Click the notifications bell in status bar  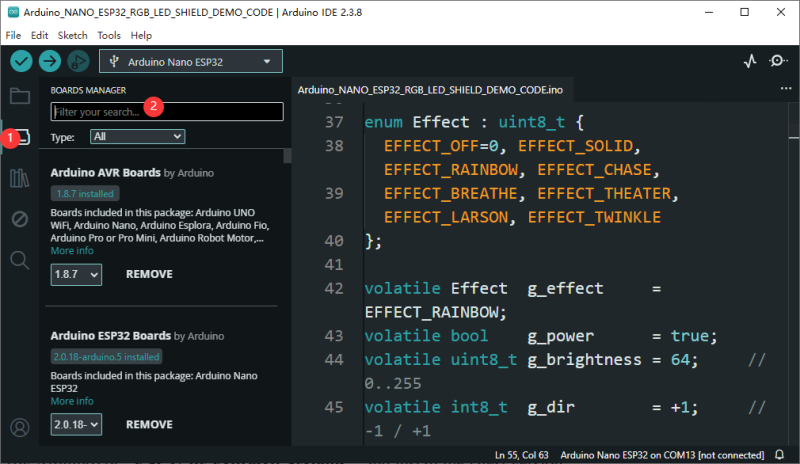coord(780,454)
